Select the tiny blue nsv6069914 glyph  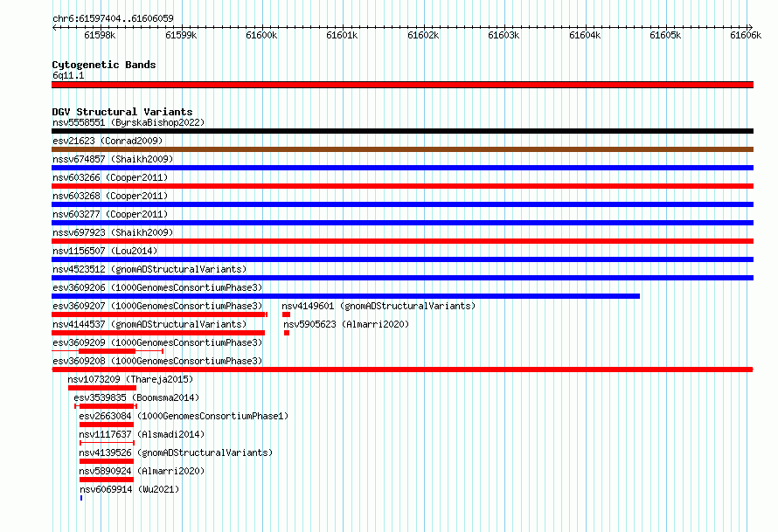pyautogui.click(x=81, y=498)
